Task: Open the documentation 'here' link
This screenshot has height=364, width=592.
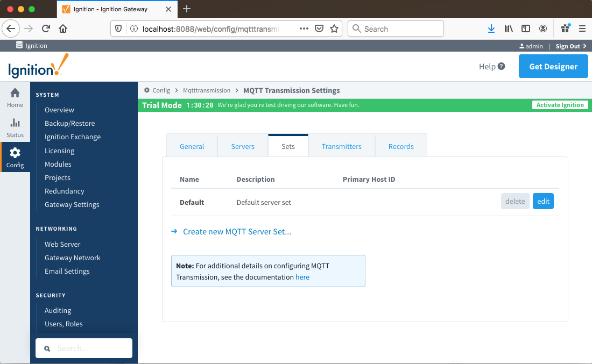Action: pyautogui.click(x=302, y=277)
